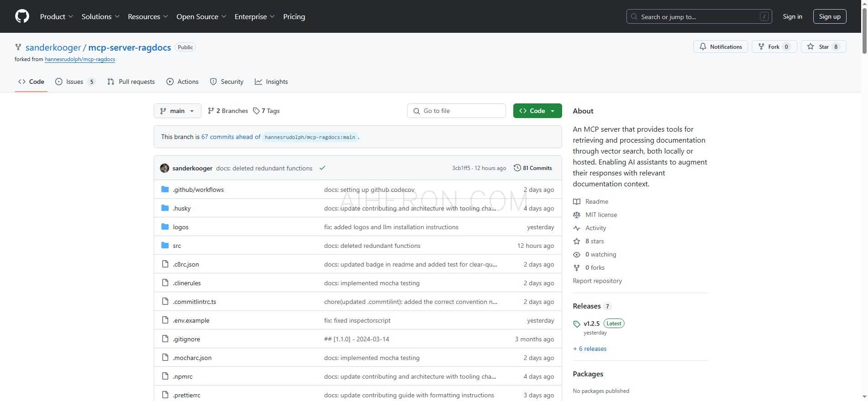Click the GitHub logo icon

[22, 16]
